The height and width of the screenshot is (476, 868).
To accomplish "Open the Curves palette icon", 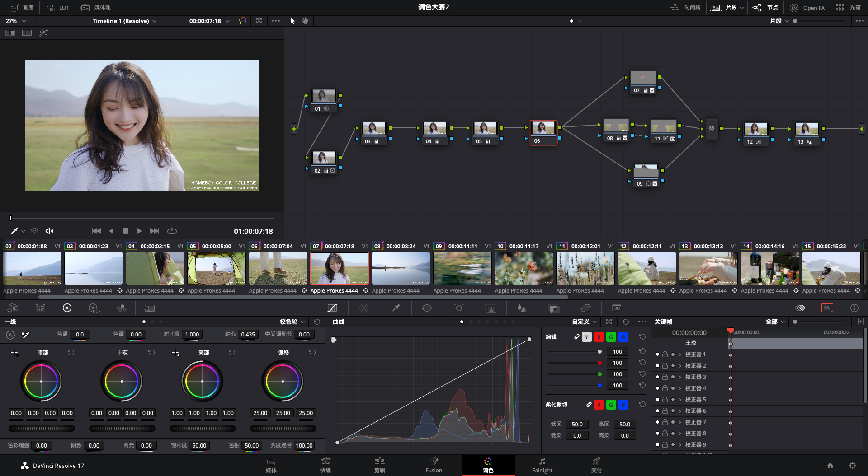I will pos(332,308).
